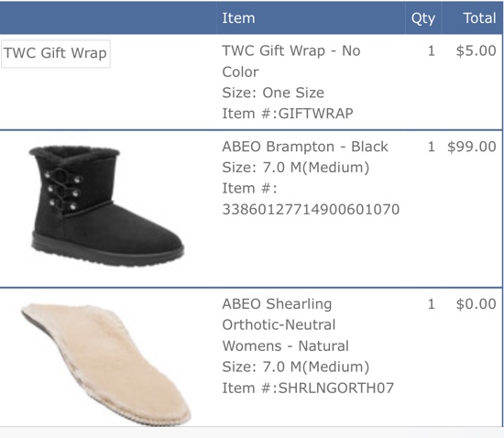Image resolution: width=504 pixels, height=438 pixels.
Task: Click the $5.00 gift wrap total
Action: tap(476, 50)
